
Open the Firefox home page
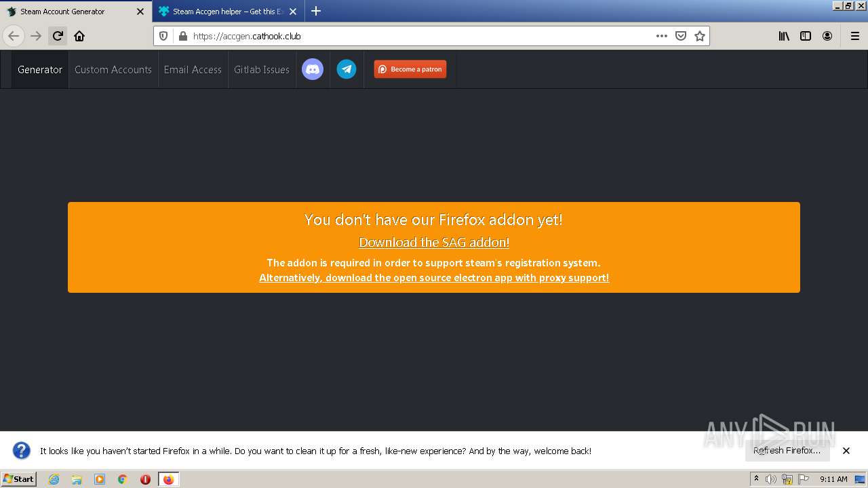tap(79, 36)
